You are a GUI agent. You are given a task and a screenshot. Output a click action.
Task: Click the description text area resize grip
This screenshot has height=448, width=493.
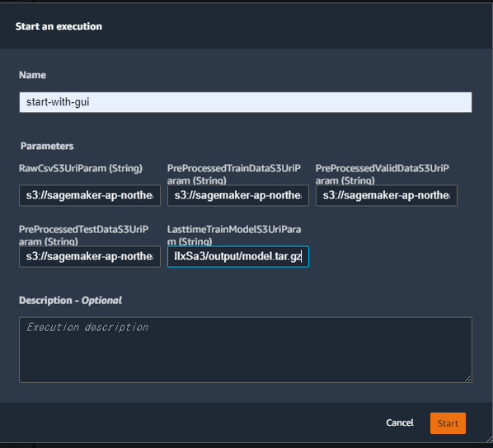click(x=467, y=379)
